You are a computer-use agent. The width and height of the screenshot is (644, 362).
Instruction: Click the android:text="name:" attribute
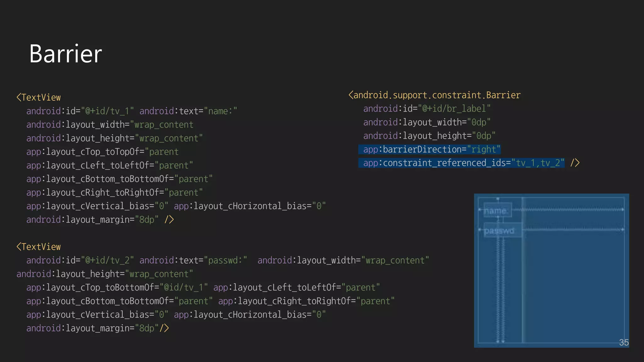[188, 111]
